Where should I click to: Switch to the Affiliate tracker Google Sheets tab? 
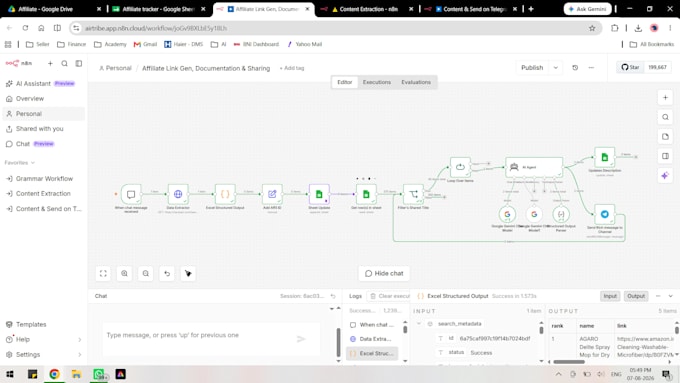click(158, 9)
